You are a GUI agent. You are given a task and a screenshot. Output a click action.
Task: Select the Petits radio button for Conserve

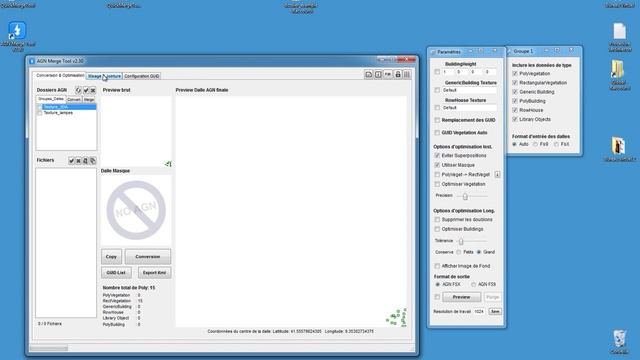tap(459, 252)
